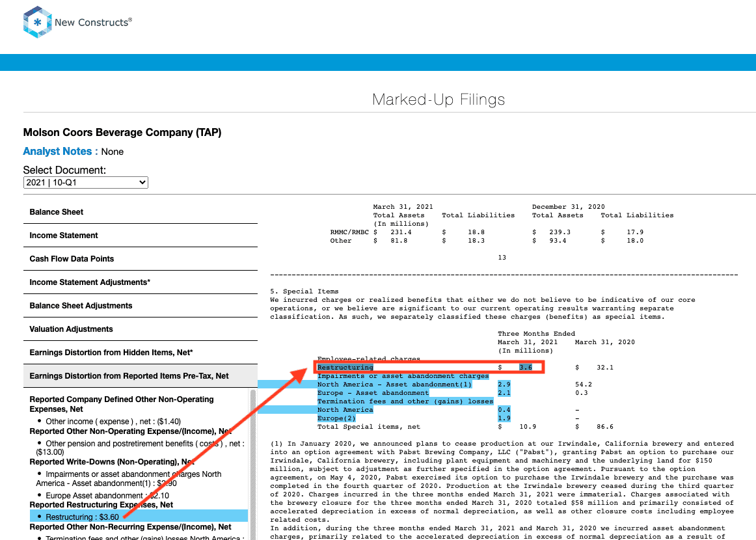This screenshot has width=756, height=540.
Task: Click highlighted Europe - Asset abandonment line
Action: 373,393
